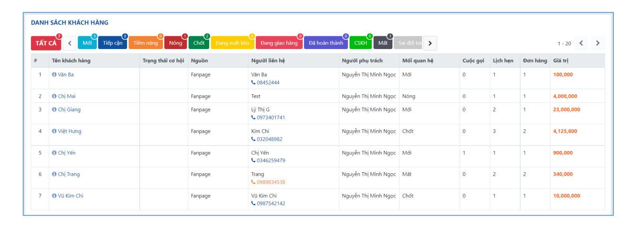This screenshot has width=644, height=252.
Task: Open phone number 0346259479 link
Action: pos(271,160)
